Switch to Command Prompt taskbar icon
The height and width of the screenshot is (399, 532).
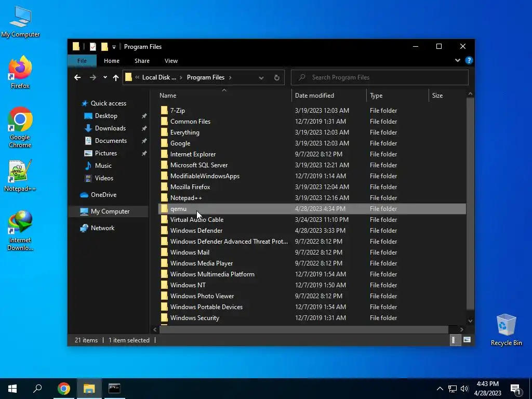(114, 389)
